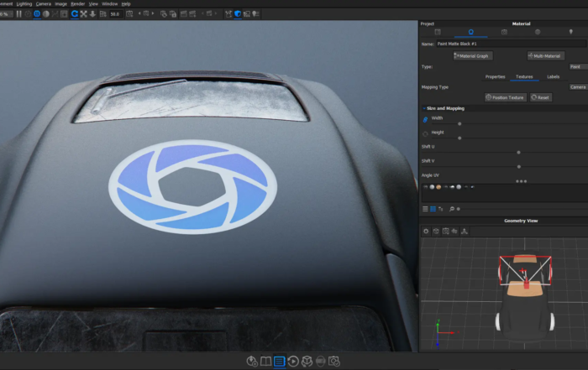Adjust the Width slider handle

click(x=459, y=124)
